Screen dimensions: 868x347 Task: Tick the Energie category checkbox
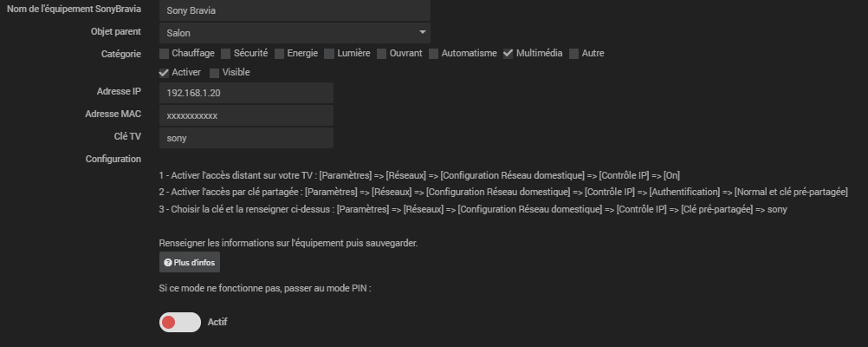tap(280, 54)
